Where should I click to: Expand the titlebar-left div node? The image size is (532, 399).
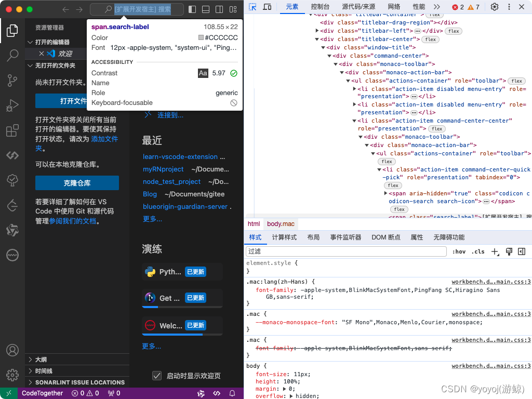coord(317,31)
